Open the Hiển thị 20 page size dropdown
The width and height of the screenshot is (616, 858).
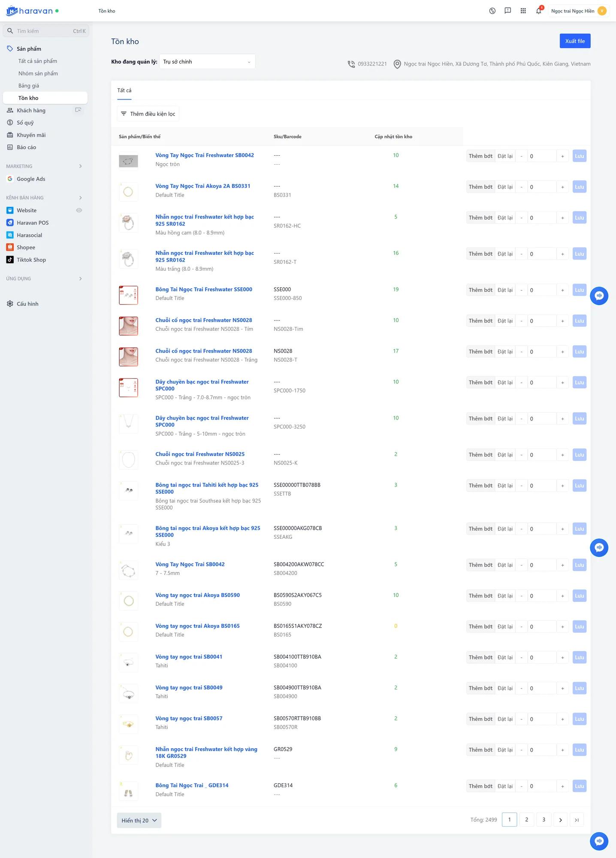(139, 820)
